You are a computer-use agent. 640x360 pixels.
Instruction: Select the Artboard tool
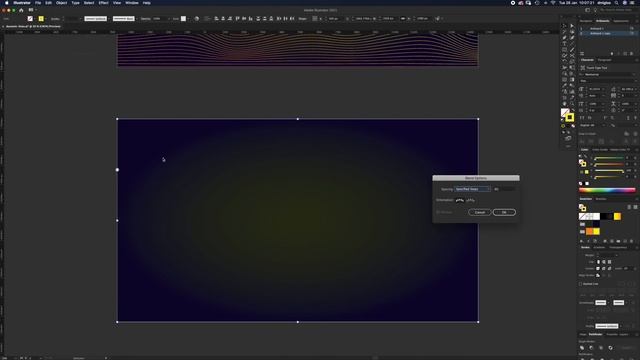(564, 98)
